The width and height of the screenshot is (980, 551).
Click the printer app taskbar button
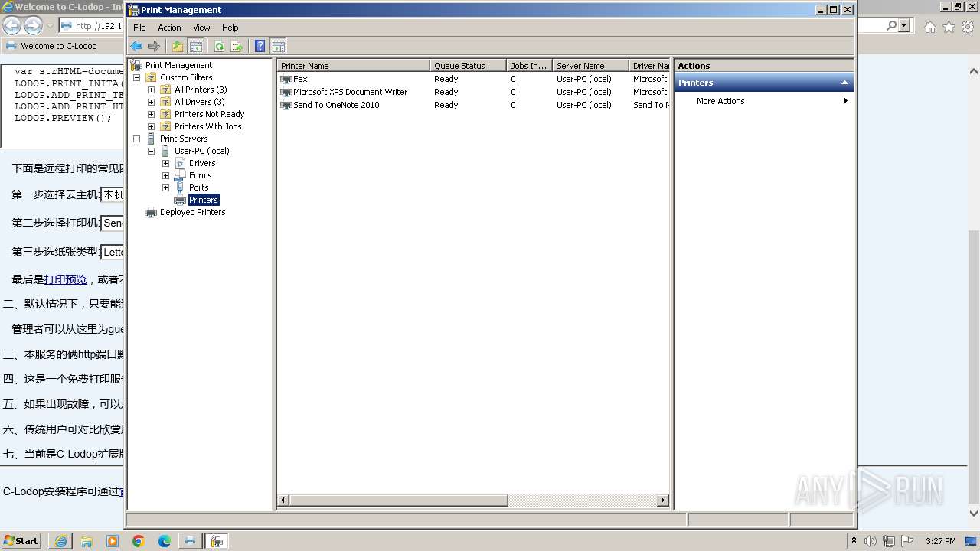[x=190, y=541]
